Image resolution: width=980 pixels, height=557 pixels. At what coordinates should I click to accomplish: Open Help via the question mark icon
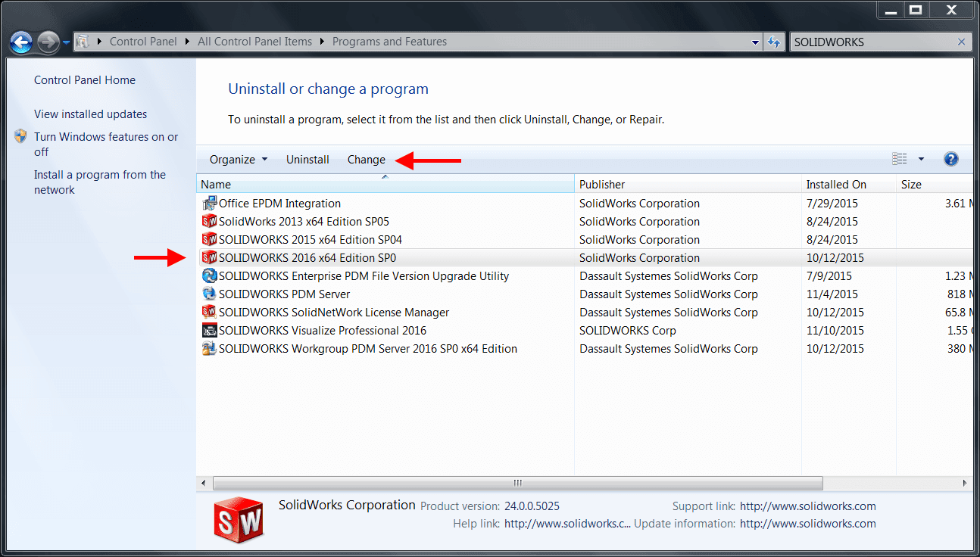pyautogui.click(x=951, y=159)
